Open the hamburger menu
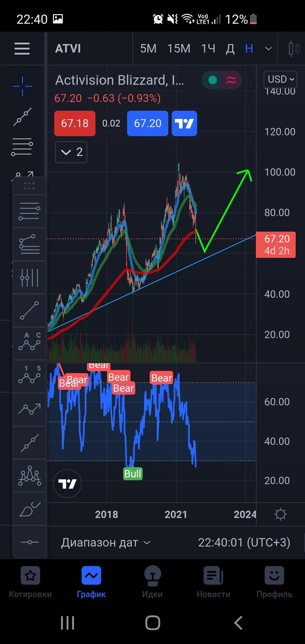 (x=22, y=49)
